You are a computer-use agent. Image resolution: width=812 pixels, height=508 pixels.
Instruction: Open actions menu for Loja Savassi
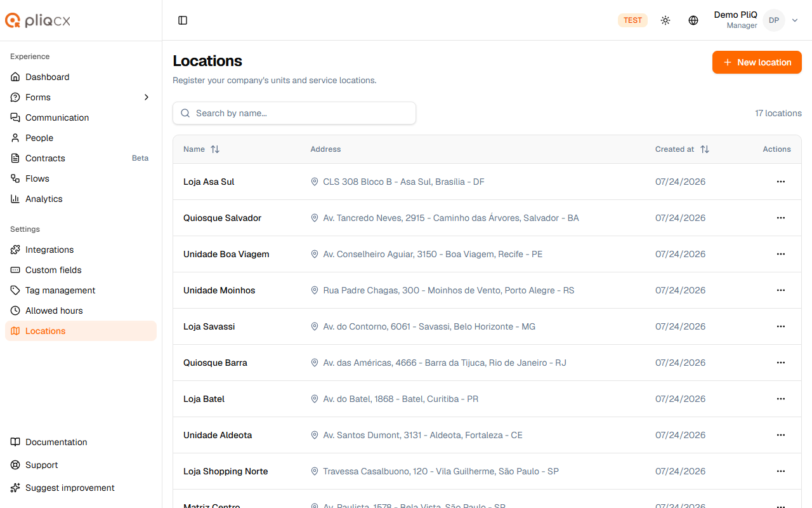click(781, 326)
